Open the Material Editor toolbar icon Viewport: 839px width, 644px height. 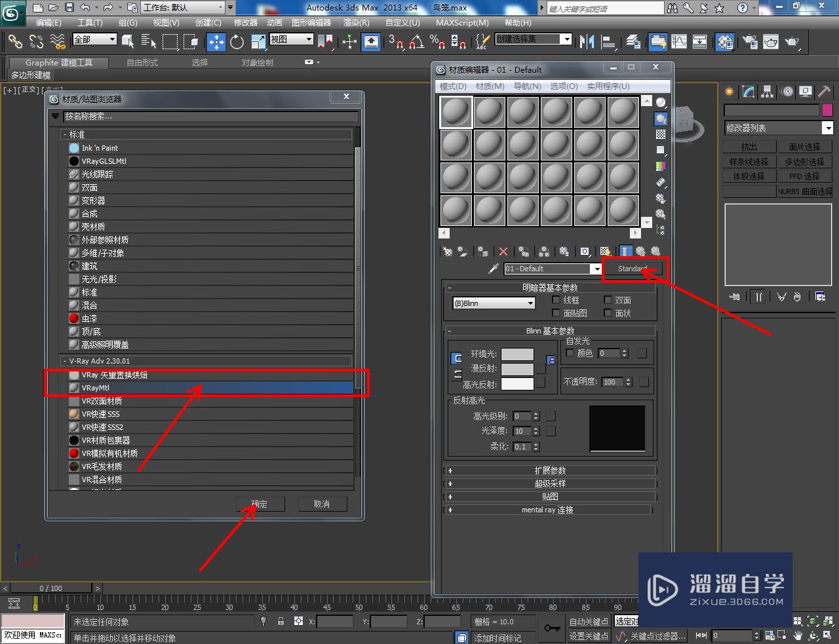pos(725,42)
